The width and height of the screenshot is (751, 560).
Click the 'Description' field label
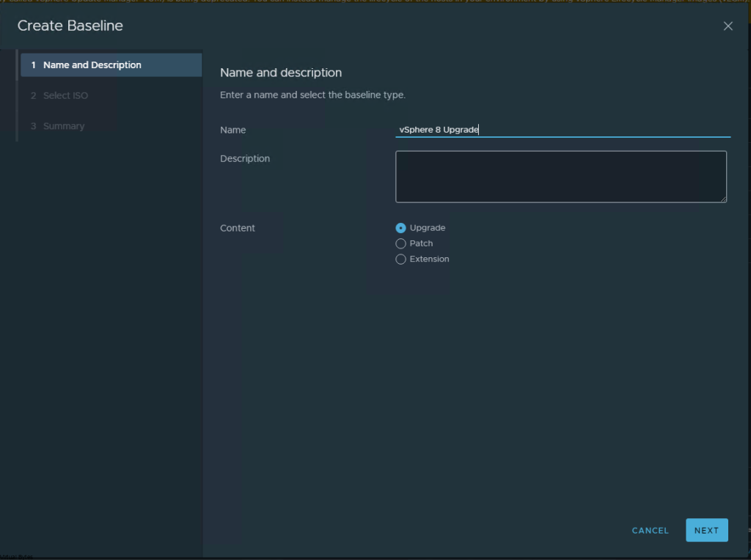[x=245, y=158]
